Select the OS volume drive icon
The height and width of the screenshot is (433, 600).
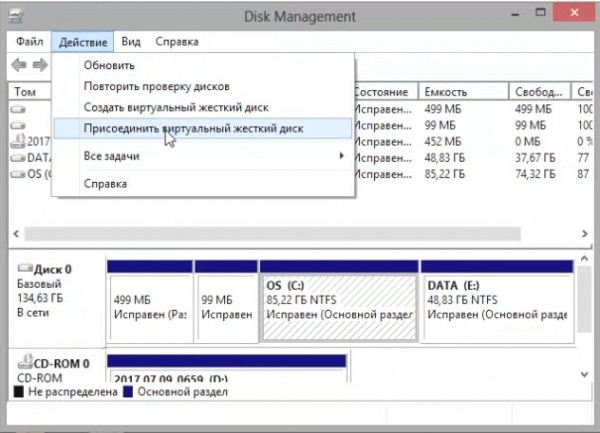[18, 174]
